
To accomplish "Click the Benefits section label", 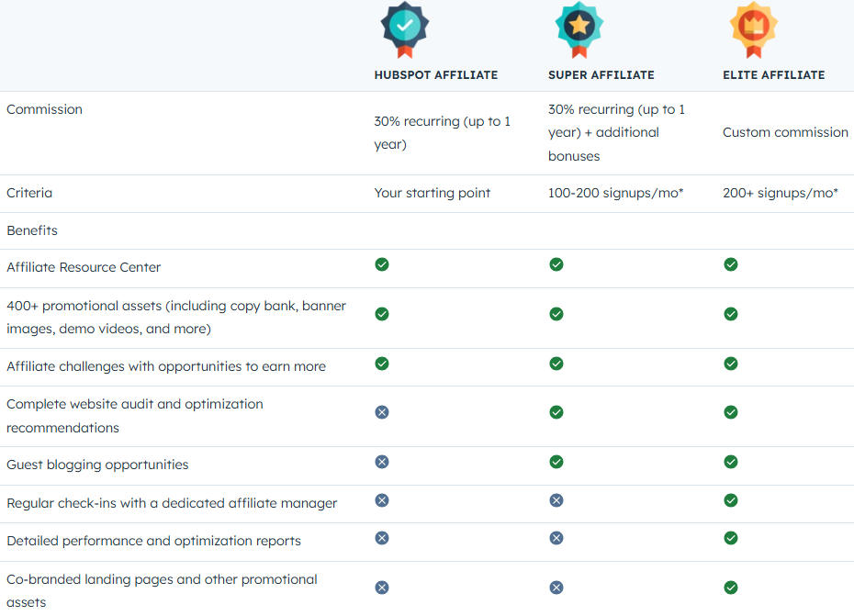I will 32,230.
